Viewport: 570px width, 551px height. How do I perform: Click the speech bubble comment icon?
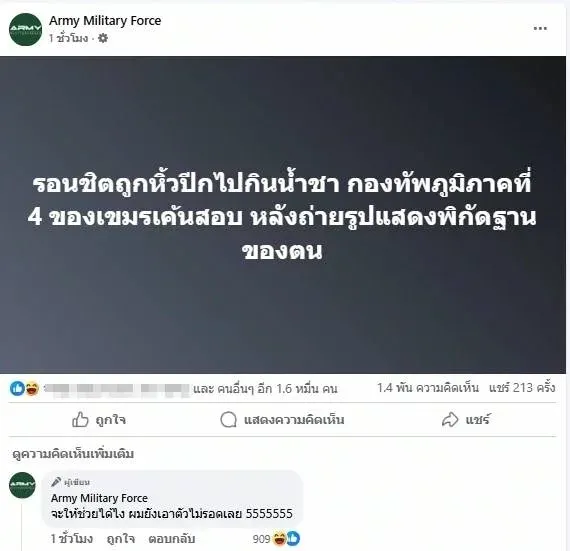coord(229,420)
